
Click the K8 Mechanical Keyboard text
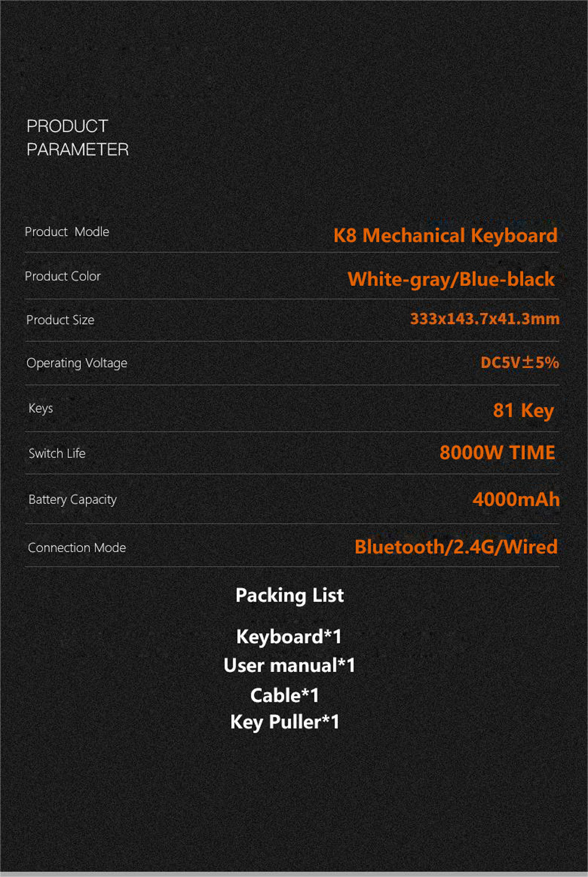tap(445, 235)
